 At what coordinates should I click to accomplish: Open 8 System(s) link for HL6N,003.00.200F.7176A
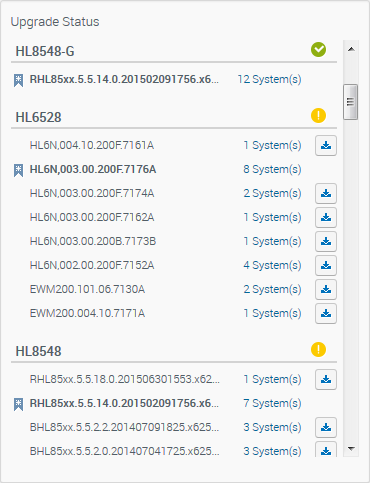(272, 169)
